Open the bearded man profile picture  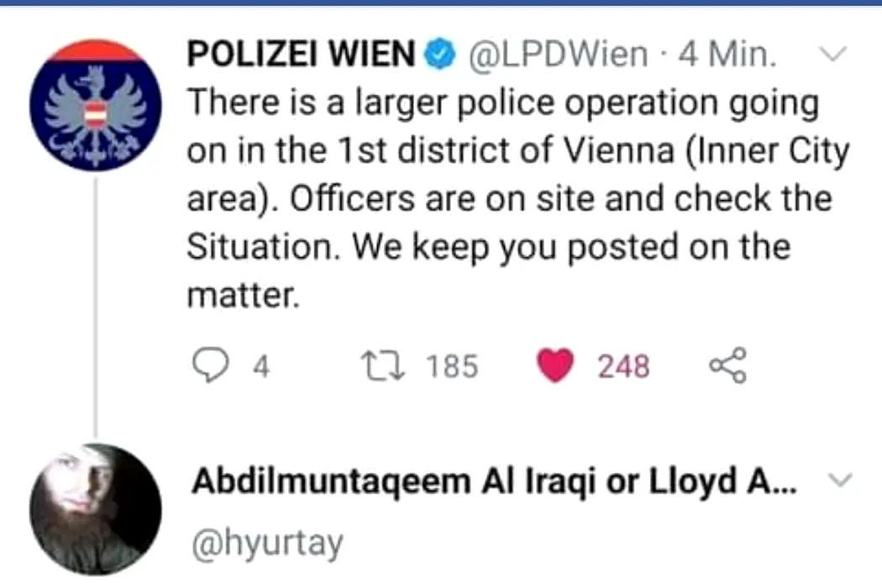point(96,510)
